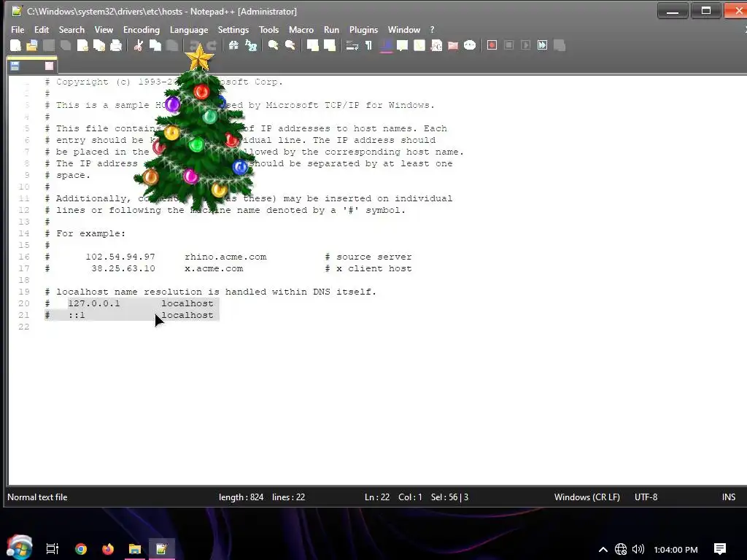Close current document using toolbar icon

click(x=82, y=45)
